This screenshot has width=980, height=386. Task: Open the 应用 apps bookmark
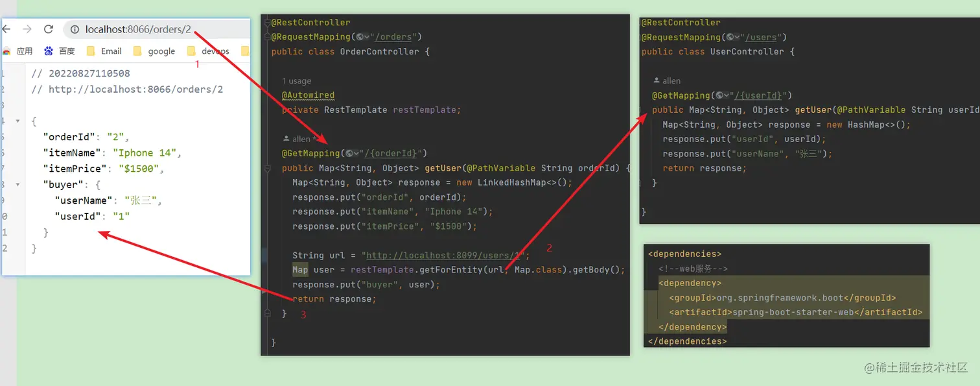pyautogui.click(x=18, y=51)
